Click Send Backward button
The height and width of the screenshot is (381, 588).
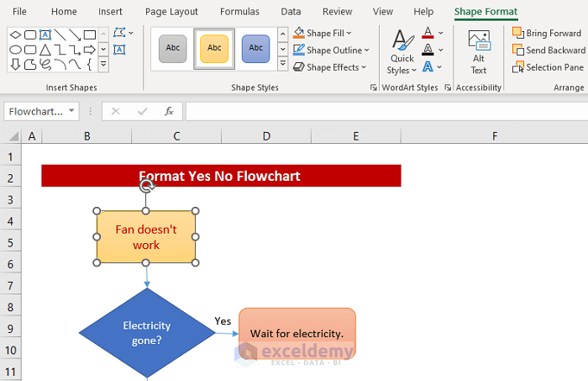(x=549, y=50)
